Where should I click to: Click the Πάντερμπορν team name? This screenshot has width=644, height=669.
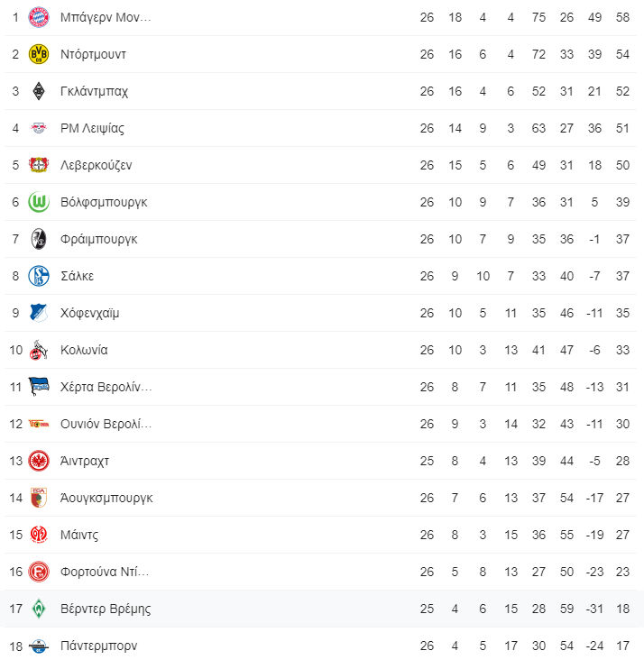[x=98, y=646]
